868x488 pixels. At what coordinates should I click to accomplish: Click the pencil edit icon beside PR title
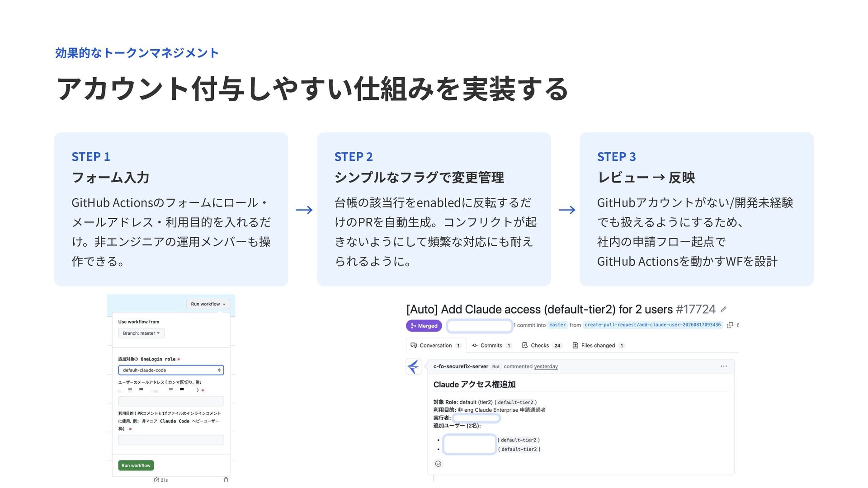pos(723,310)
